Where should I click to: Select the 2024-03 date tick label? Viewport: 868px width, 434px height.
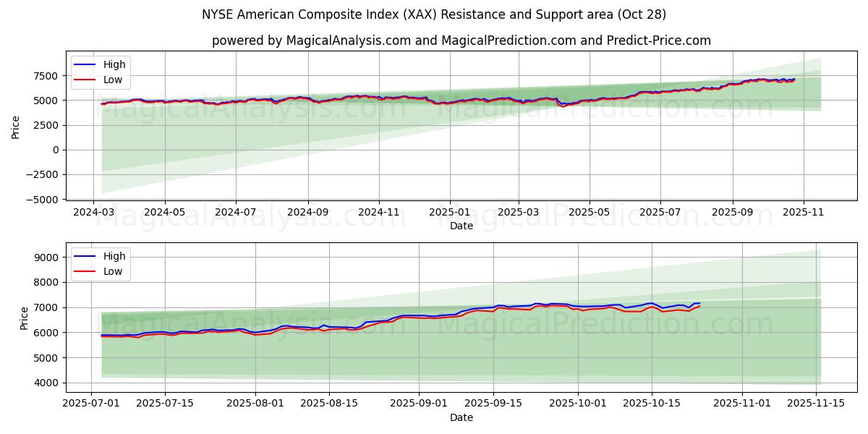coord(95,210)
